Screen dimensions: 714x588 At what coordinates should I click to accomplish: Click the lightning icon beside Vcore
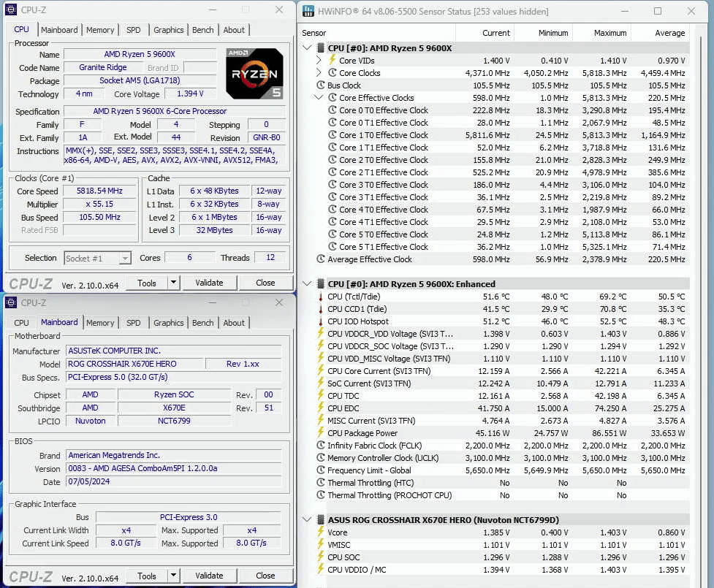coord(321,532)
